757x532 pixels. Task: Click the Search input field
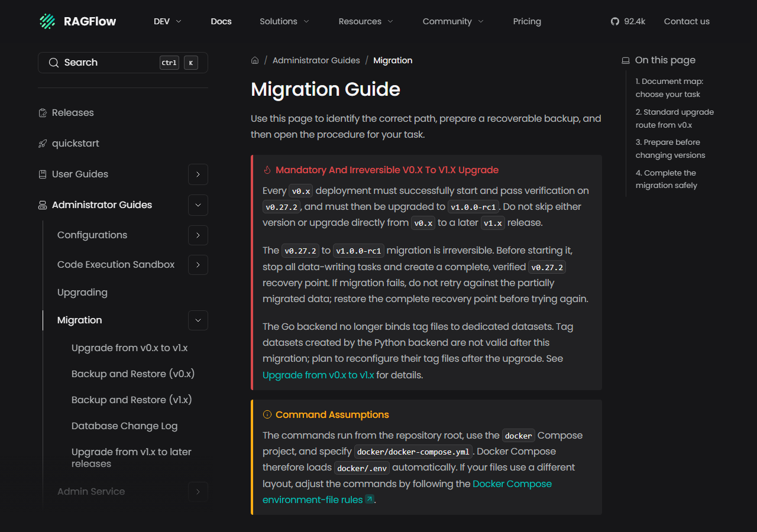click(x=123, y=63)
